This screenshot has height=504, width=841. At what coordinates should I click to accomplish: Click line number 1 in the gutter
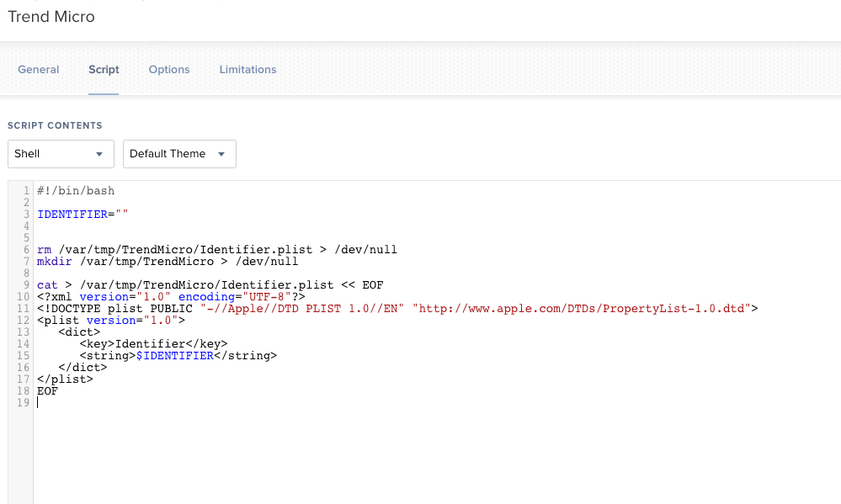tap(26, 191)
